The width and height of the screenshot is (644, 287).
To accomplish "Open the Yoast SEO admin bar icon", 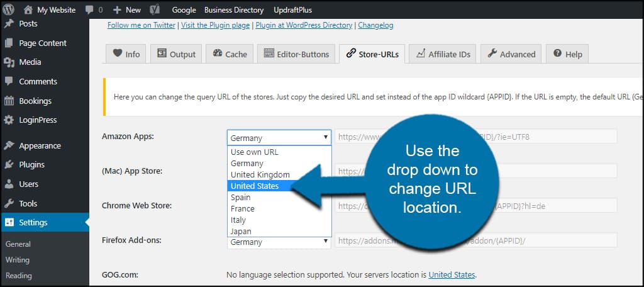I will pyautogui.click(x=155, y=9).
